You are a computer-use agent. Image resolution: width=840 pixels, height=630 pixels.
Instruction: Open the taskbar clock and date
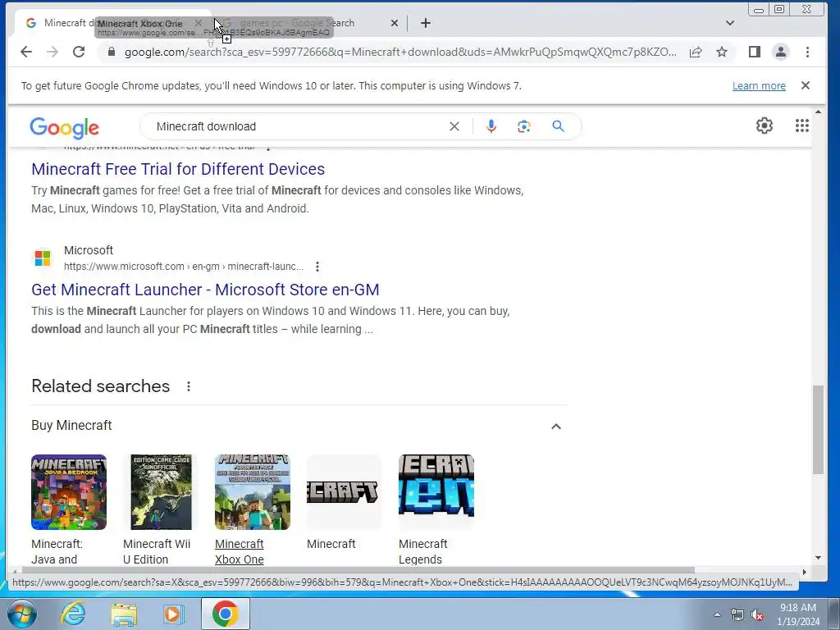pyautogui.click(x=797, y=614)
